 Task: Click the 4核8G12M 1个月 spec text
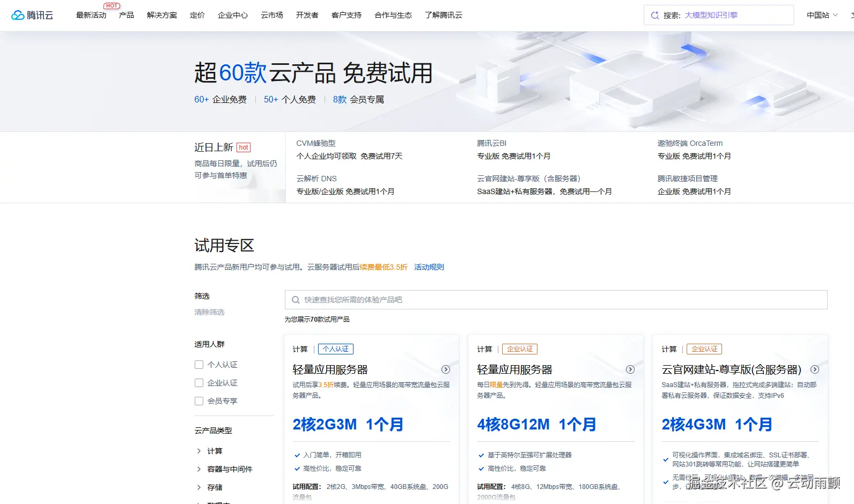pos(537,425)
